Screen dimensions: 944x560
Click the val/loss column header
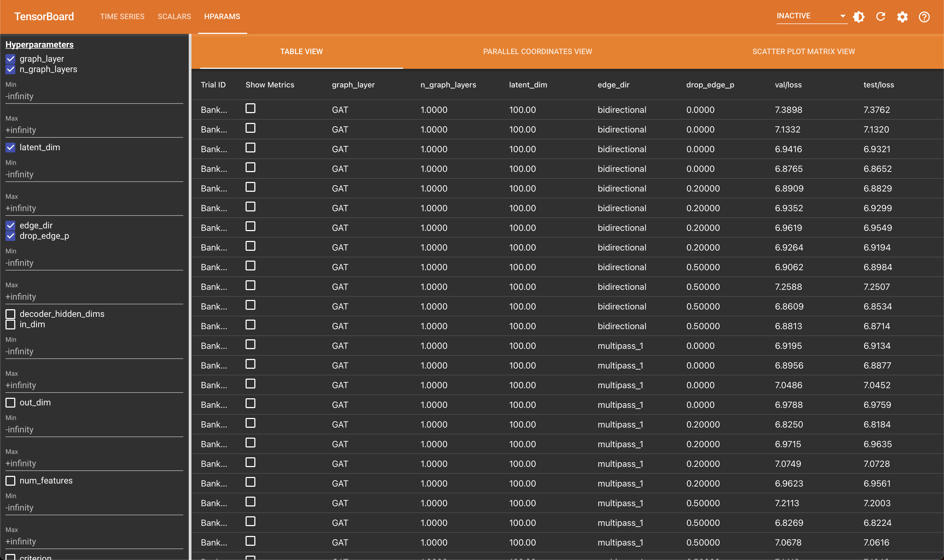[x=788, y=85]
